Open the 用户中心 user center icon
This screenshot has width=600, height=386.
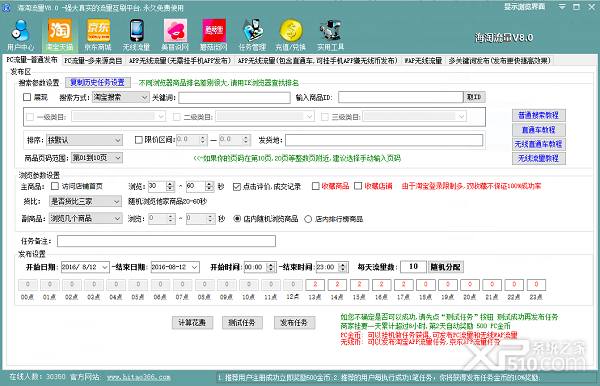[x=20, y=35]
